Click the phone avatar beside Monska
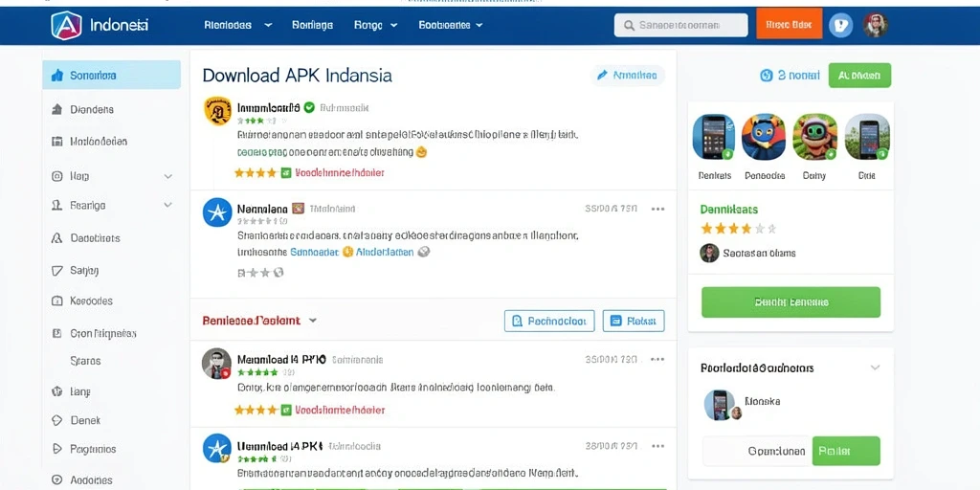The width and height of the screenshot is (980, 490). click(720, 405)
